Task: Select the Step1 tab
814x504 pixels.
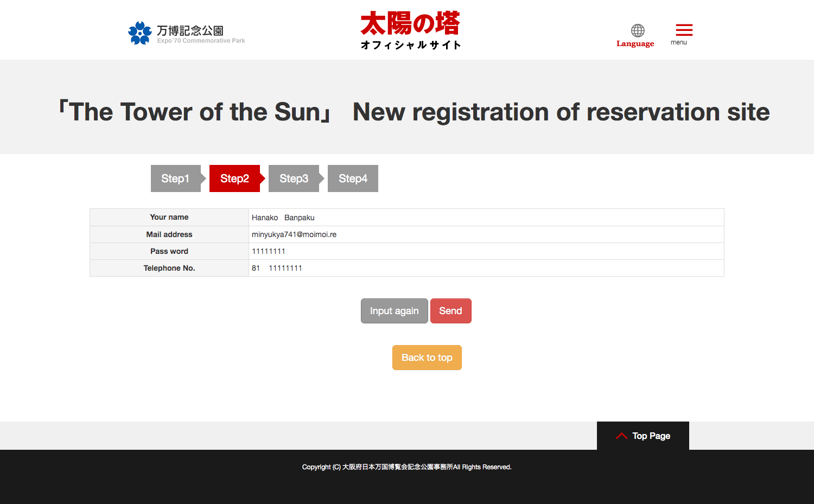Action: click(x=176, y=178)
